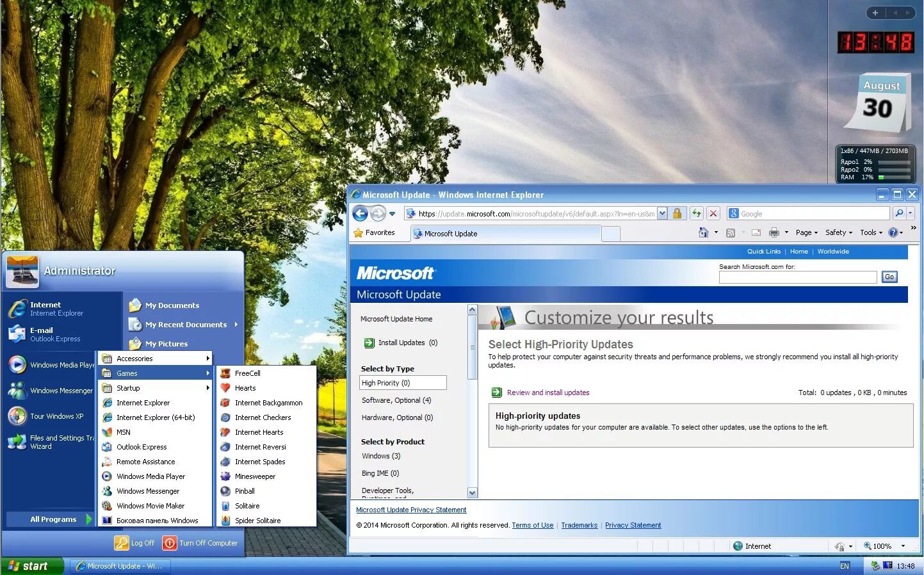
Task: Click the sidebar scrollbar up arrow
Action: pyautogui.click(x=473, y=310)
